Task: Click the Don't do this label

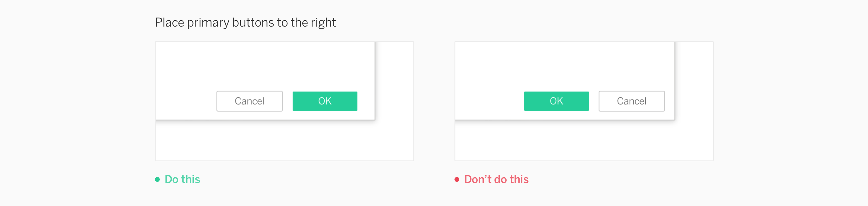Action: (x=496, y=179)
